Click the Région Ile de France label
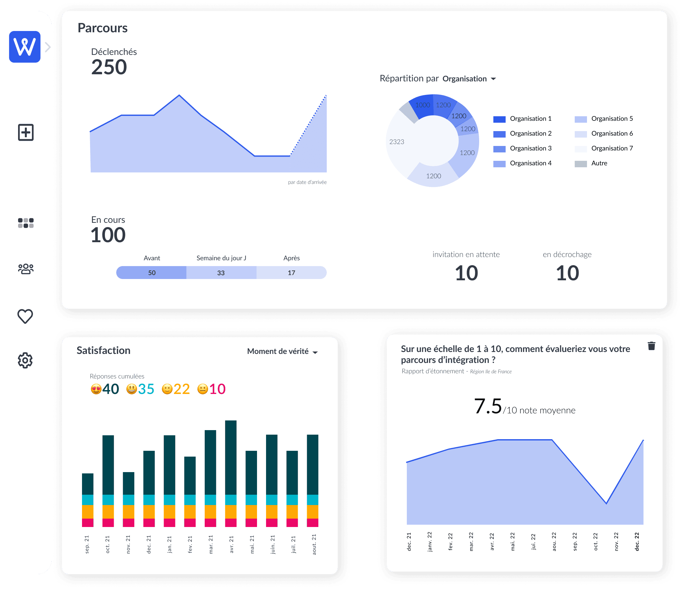The width and height of the screenshot is (700, 589). [491, 372]
